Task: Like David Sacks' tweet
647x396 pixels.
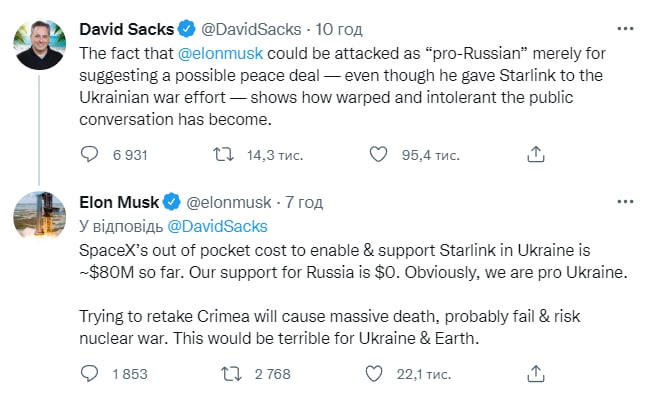Action: [378, 154]
